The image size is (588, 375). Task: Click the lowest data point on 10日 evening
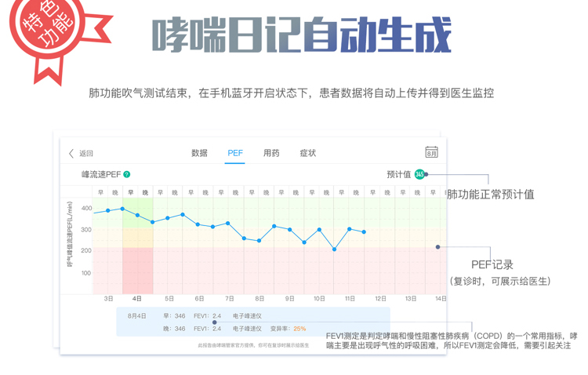(x=334, y=249)
